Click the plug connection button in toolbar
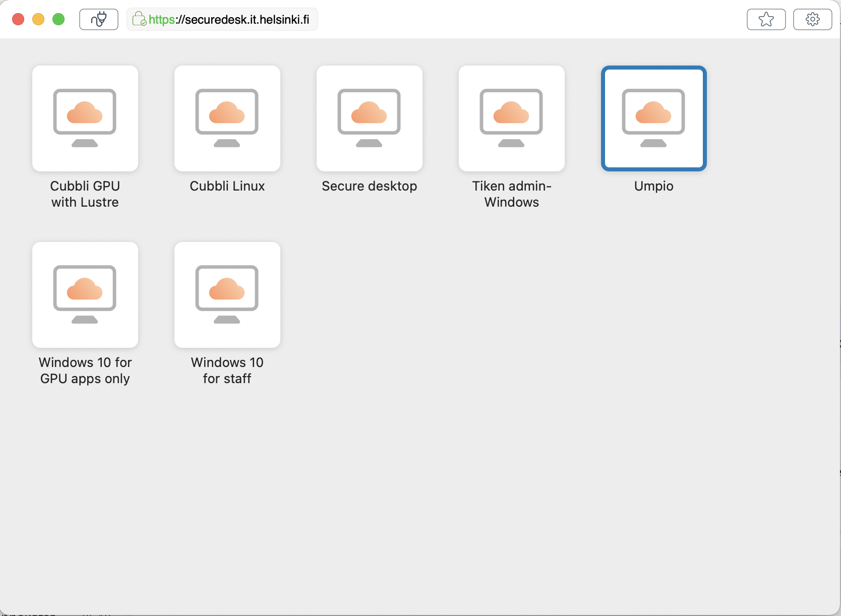841x616 pixels. (x=99, y=20)
